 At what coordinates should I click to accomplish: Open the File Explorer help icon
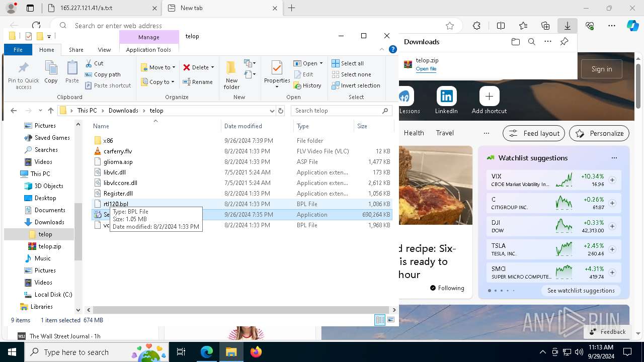[x=393, y=49]
